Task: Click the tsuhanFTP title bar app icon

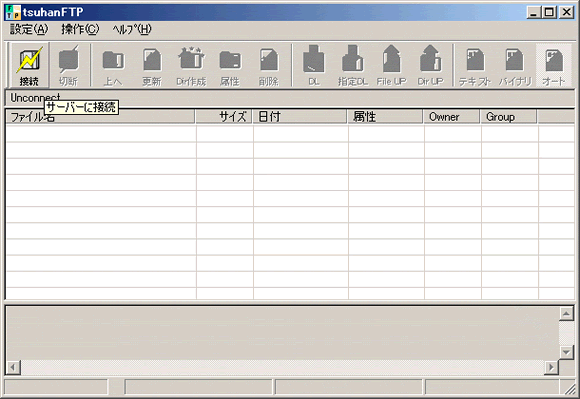Action: click(13, 12)
